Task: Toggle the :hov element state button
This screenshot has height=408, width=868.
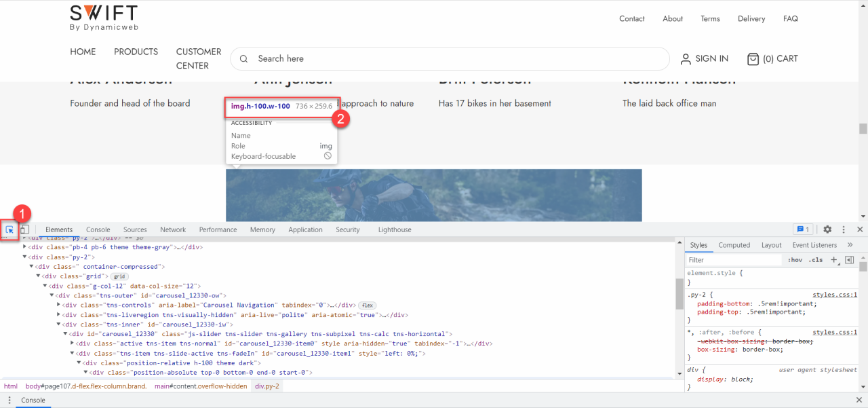Action: [794, 260]
